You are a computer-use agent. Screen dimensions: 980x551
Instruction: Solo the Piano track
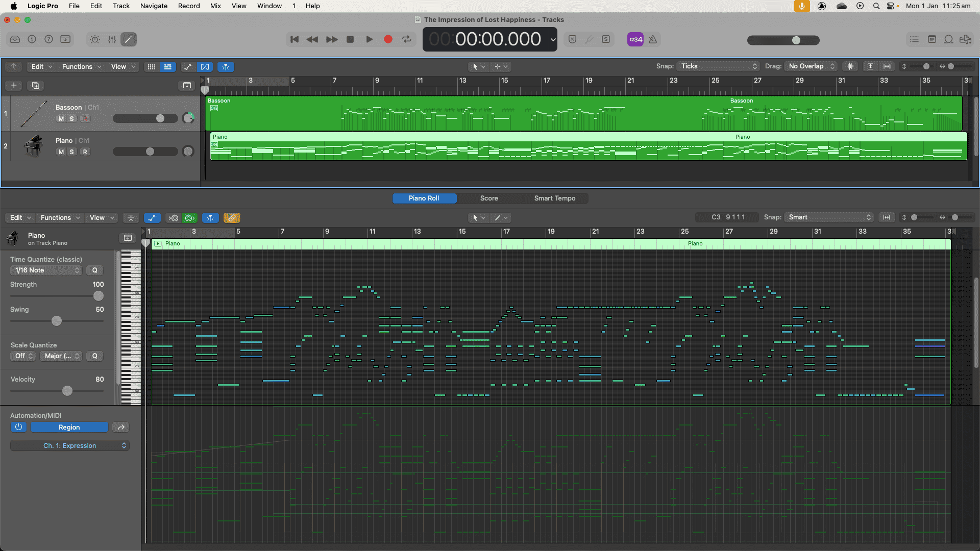71,152
